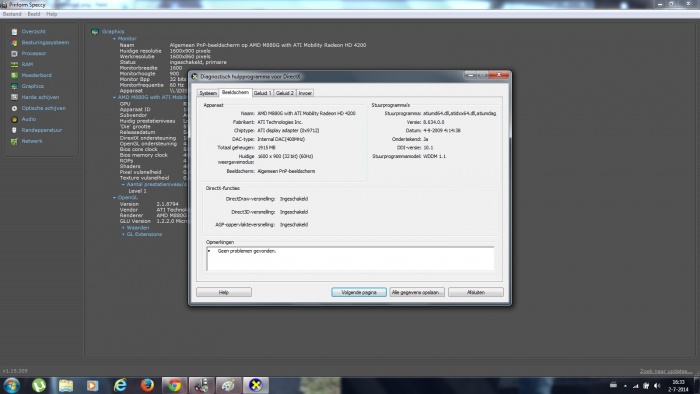The image size is (700, 394).
Task: Open Harde schijven sidebar icon
Action: pos(14,97)
